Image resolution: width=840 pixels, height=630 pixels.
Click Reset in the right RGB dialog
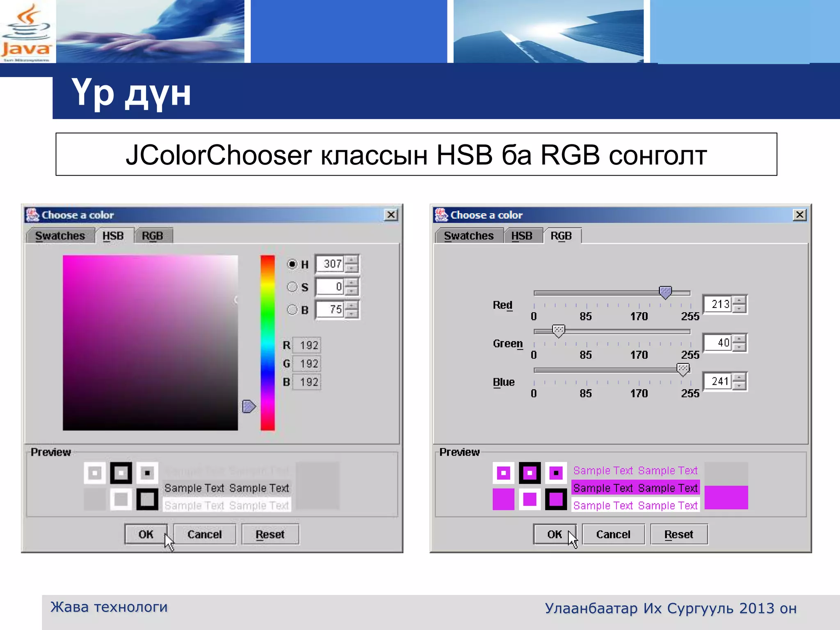(x=679, y=534)
